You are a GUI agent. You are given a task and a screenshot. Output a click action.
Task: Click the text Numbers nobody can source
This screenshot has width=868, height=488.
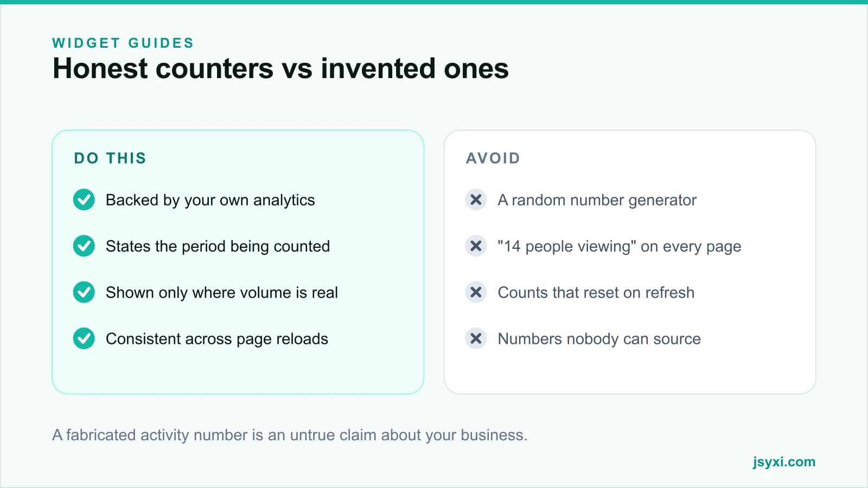(599, 339)
